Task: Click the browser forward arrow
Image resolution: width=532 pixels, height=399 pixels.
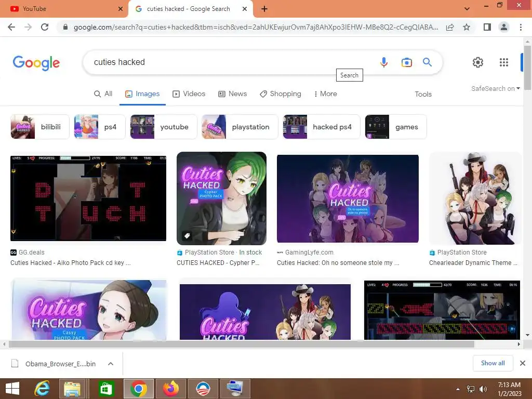Action: coord(28,27)
